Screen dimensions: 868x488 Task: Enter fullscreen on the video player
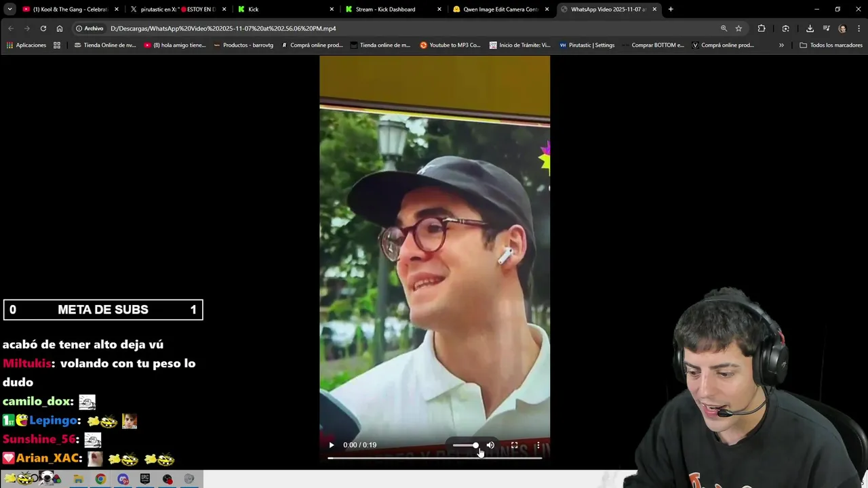point(514,445)
